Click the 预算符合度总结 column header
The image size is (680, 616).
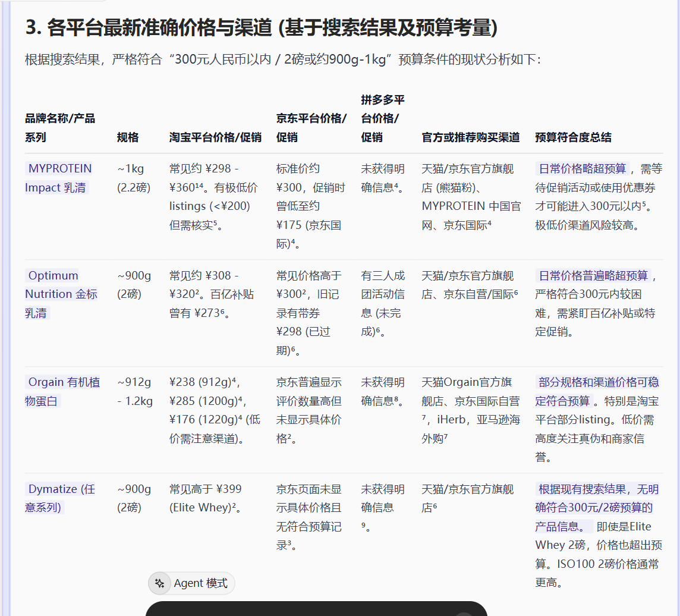tap(573, 137)
